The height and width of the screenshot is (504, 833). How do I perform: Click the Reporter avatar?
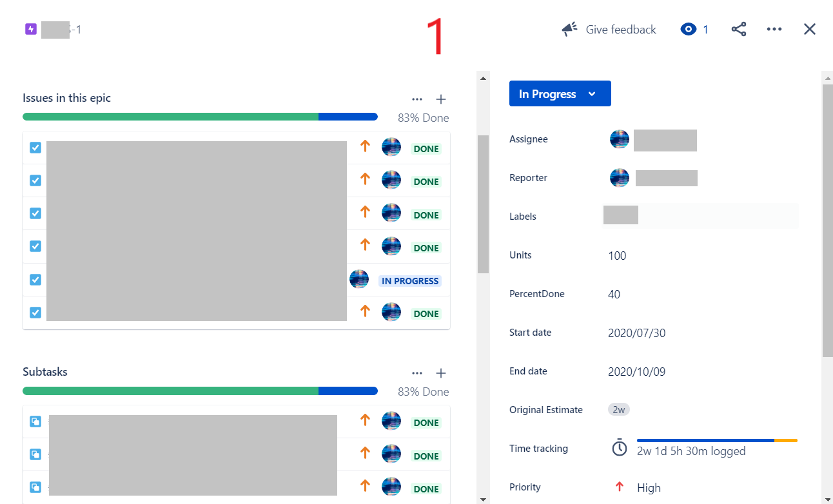click(620, 178)
